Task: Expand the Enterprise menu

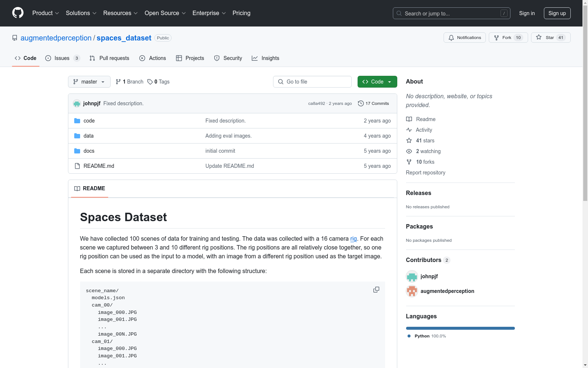Action: click(209, 13)
